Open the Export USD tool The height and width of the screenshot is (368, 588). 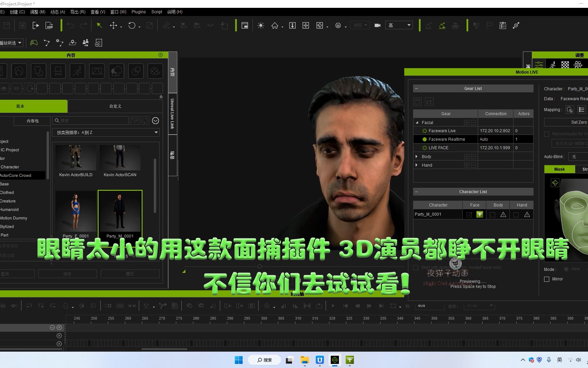coord(49,25)
